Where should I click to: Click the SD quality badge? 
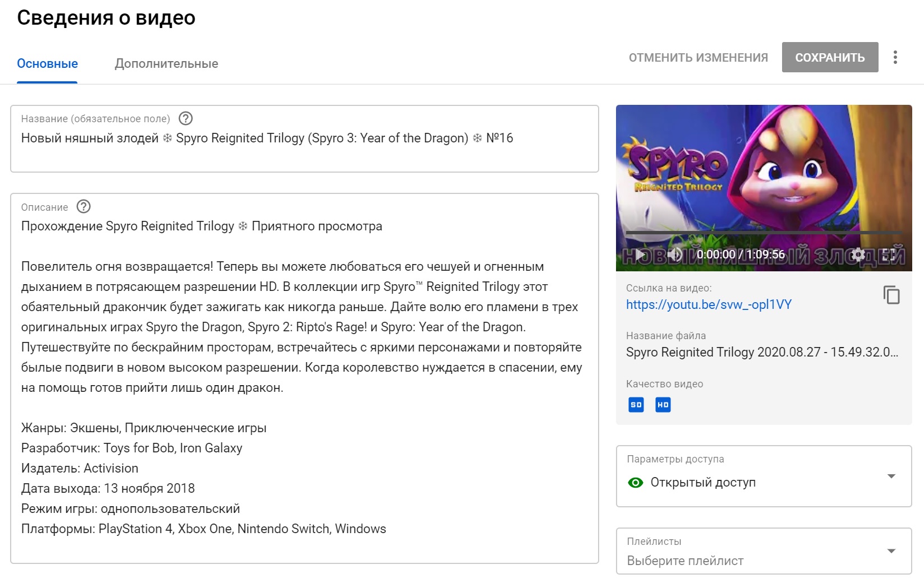[636, 405]
